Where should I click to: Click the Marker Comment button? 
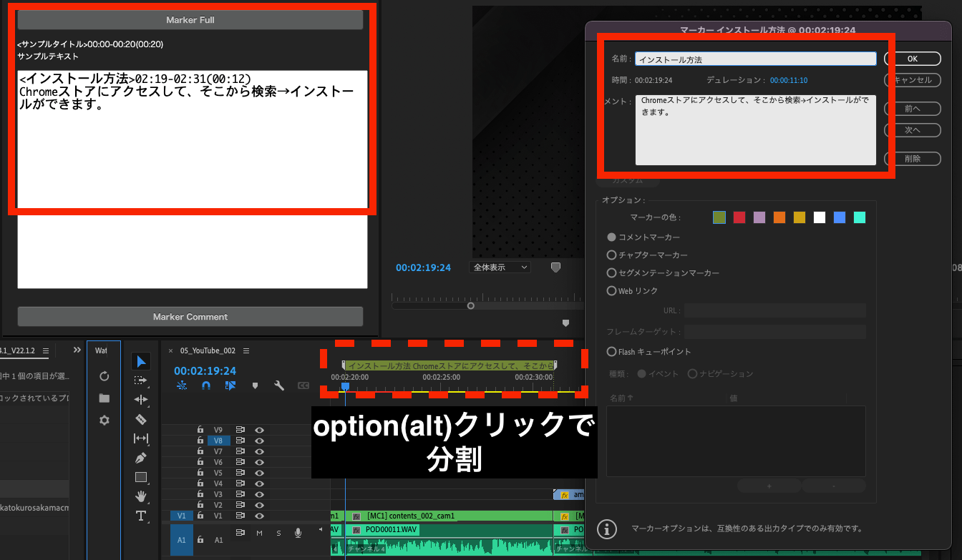coord(190,317)
